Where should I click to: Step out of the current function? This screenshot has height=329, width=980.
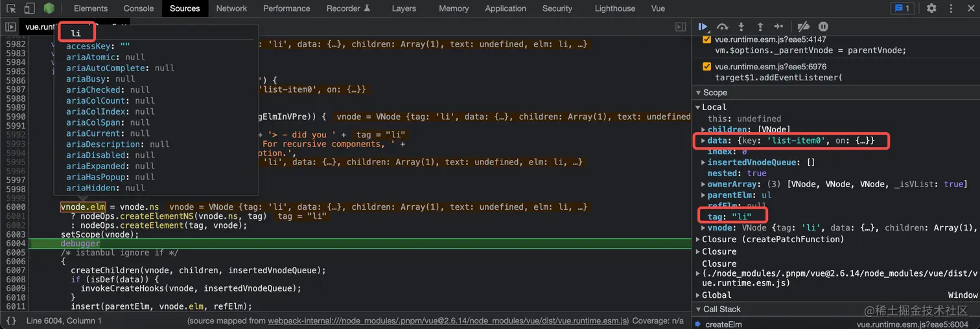click(x=760, y=27)
